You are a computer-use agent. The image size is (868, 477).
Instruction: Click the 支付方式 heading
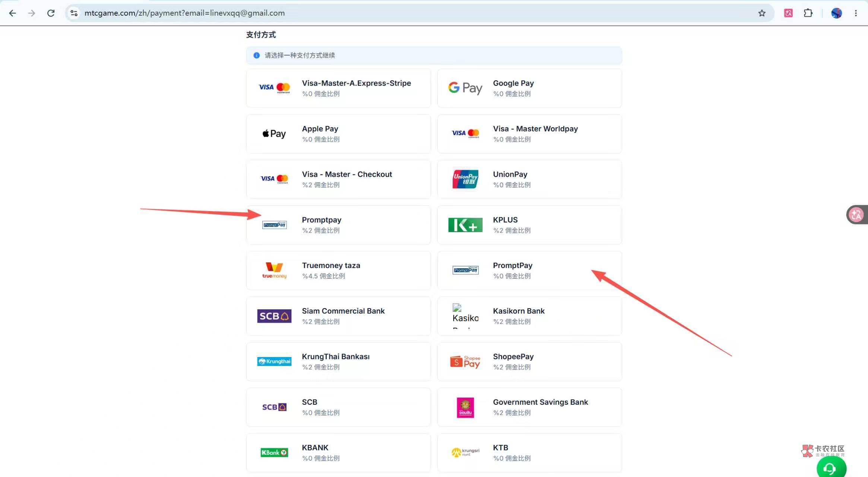(x=261, y=35)
